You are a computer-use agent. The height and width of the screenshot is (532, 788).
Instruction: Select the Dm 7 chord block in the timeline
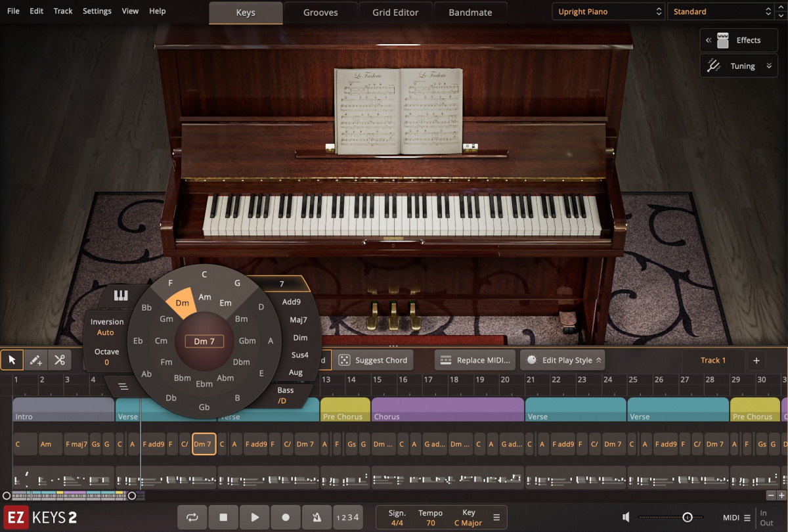(x=204, y=444)
